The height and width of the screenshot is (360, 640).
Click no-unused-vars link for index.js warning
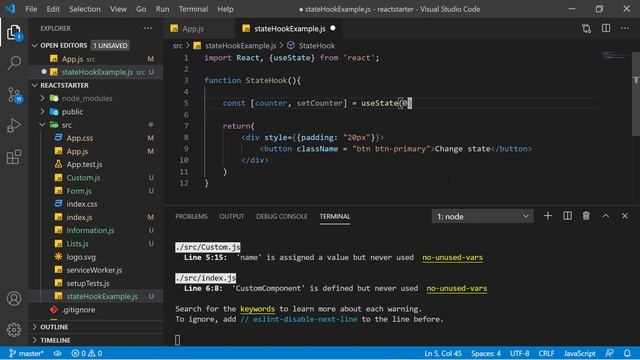coord(457,288)
